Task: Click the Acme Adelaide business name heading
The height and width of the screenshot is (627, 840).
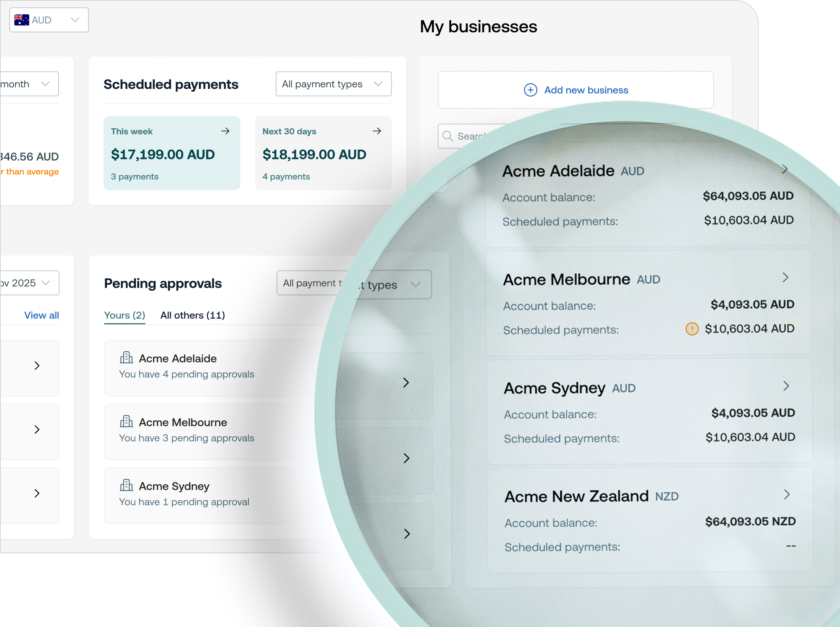Action: click(x=558, y=171)
